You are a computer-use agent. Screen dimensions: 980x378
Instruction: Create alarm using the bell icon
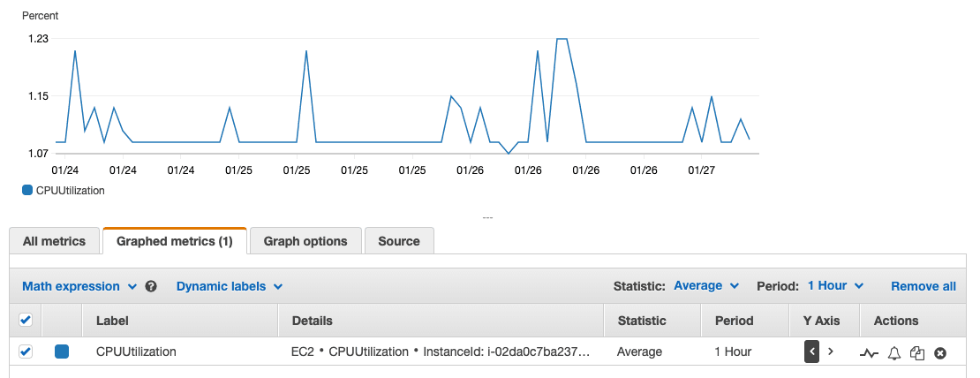click(x=893, y=352)
